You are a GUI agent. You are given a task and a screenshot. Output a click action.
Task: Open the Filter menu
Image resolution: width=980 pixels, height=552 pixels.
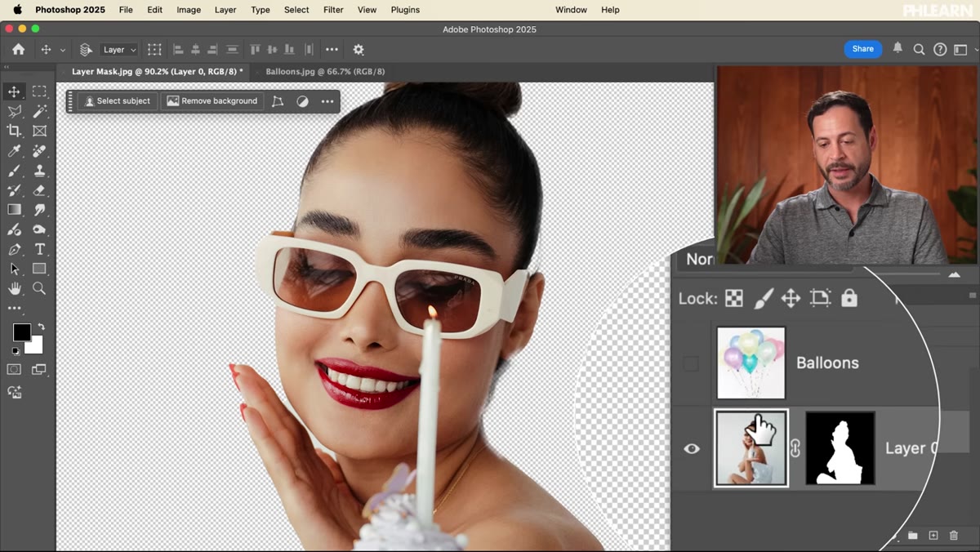(x=333, y=10)
